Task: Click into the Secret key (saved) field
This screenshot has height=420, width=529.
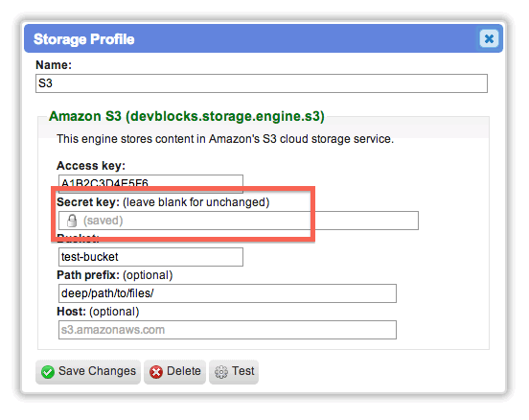Action: (239, 221)
